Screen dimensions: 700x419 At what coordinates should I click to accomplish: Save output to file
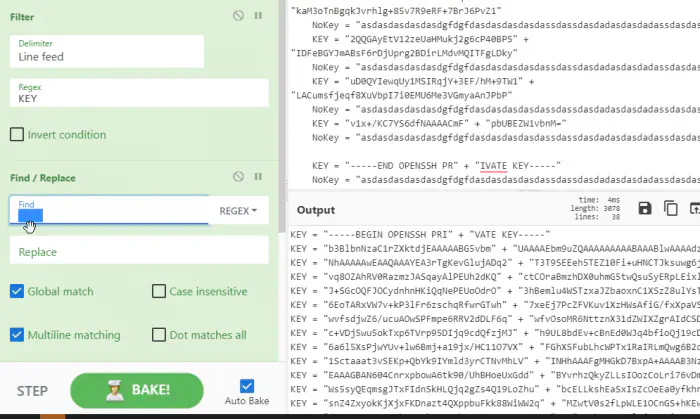[645, 208]
